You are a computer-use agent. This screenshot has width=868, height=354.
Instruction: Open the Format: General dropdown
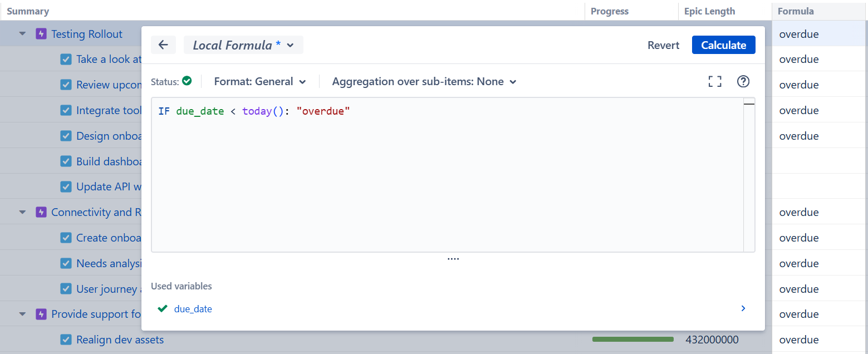click(x=260, y=81)
